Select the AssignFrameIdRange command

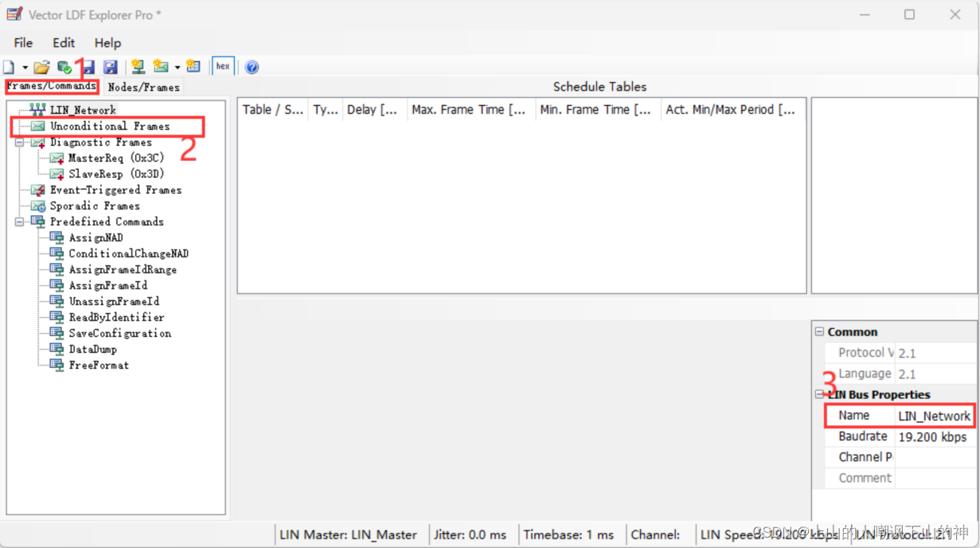point(123,269)
